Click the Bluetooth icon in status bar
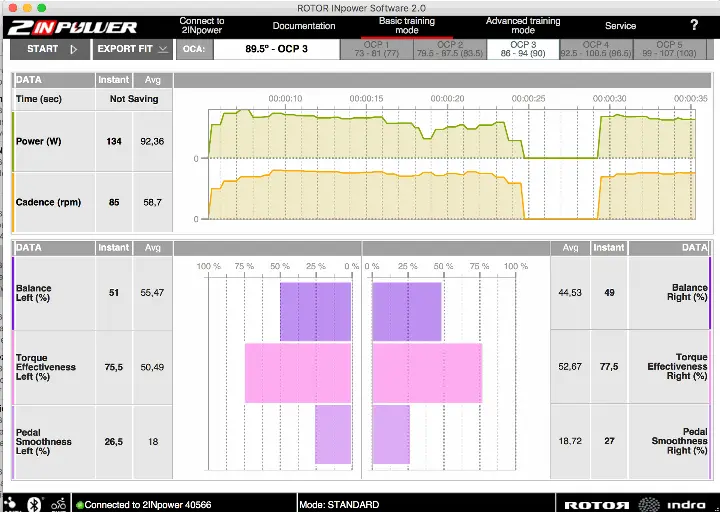720x512 pixels. (x=34, y=504)
